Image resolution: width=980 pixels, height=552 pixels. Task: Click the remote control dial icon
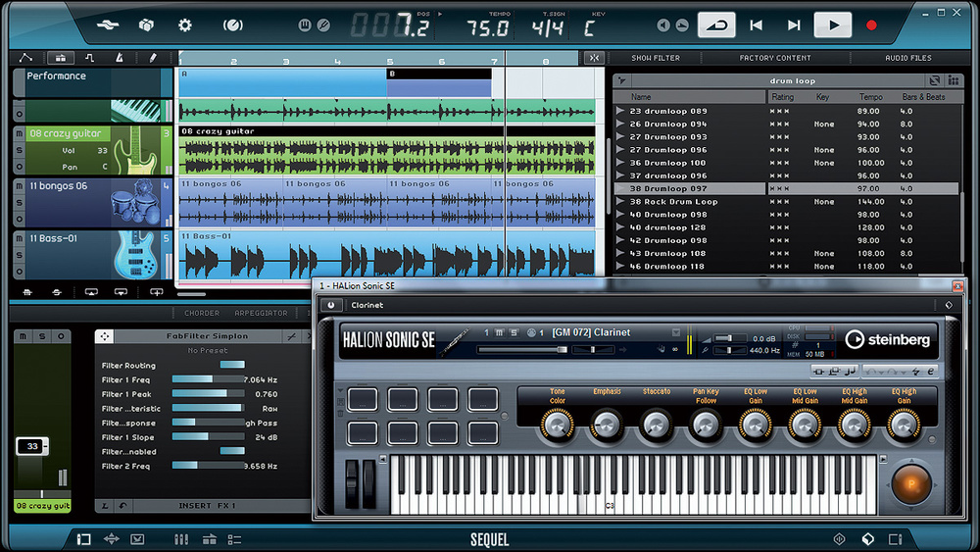point(233,25)
